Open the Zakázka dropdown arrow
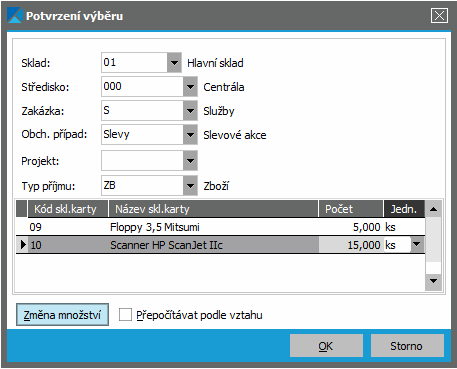457x369 pixels. [x=190, y=111]
